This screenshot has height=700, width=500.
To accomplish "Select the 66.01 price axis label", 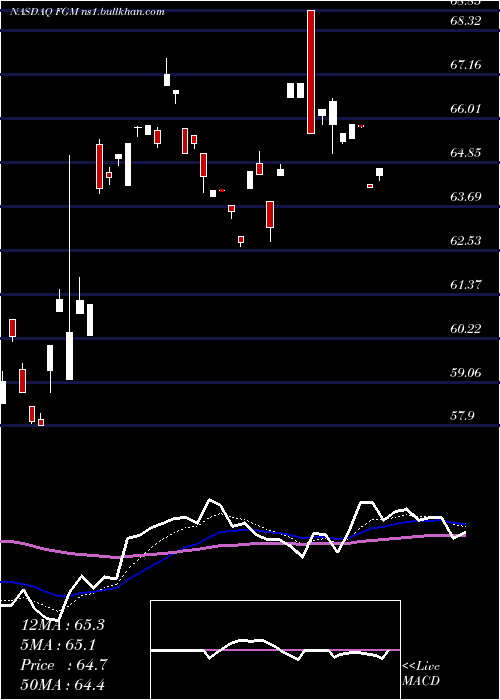I will (x=466, y=108).
